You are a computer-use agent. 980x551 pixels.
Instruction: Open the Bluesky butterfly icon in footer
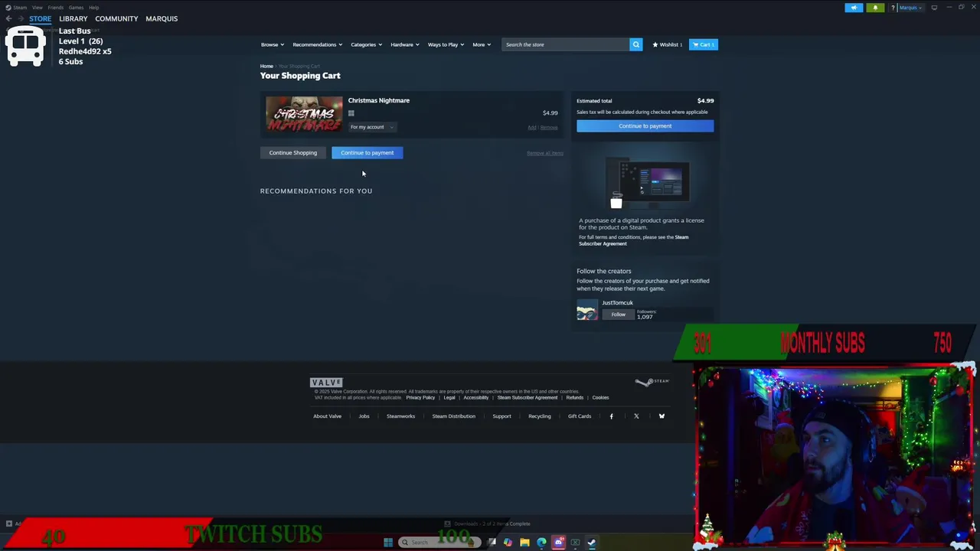coord(661,416)
